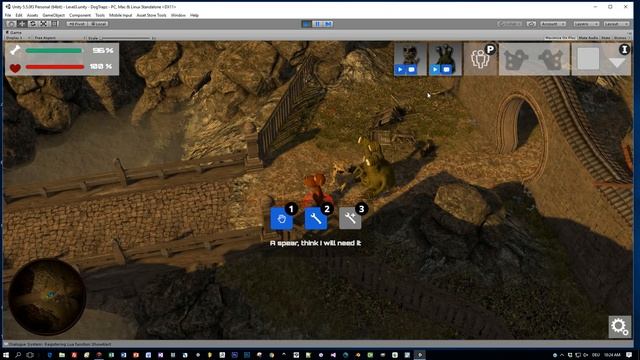The width and height of the screenshot is (640, 360).
Task: Click the wrench action button numbered 2
Action: [x=316, y=219]
